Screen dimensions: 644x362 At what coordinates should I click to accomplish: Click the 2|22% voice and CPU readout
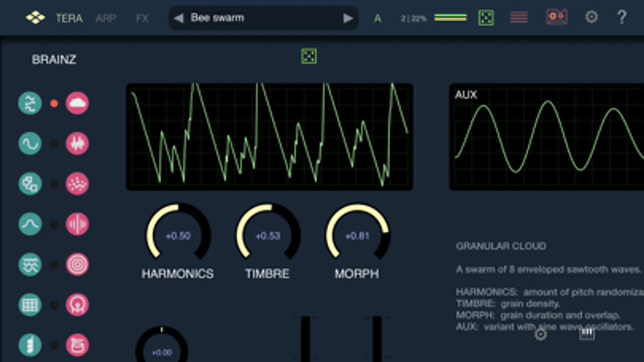[x=413, y=18]
